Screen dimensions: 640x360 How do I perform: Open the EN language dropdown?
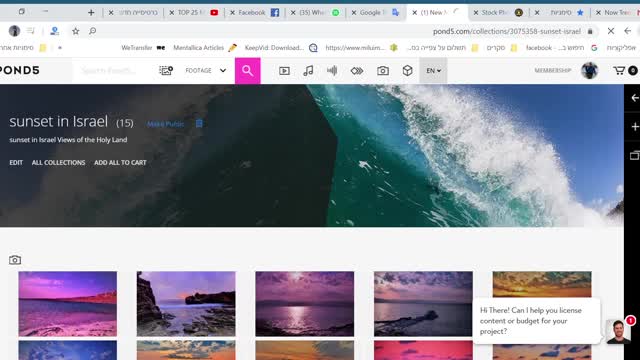pos(433,71)
